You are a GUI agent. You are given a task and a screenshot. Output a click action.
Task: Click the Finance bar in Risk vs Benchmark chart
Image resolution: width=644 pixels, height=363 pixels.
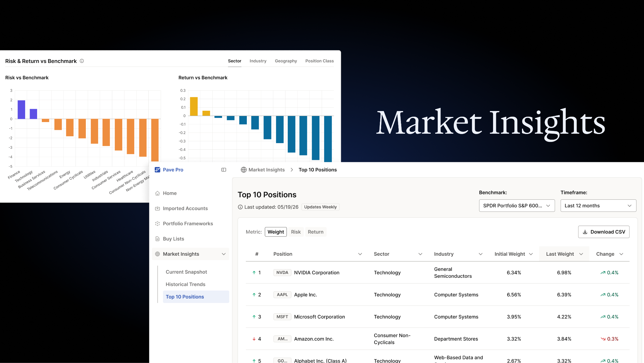[21, 109]
